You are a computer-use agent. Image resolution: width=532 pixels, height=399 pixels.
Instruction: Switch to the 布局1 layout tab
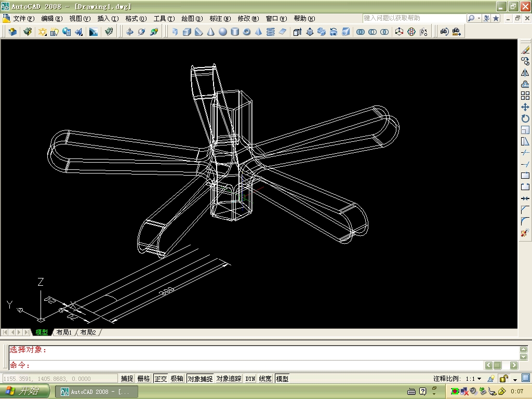click(64, 332)
